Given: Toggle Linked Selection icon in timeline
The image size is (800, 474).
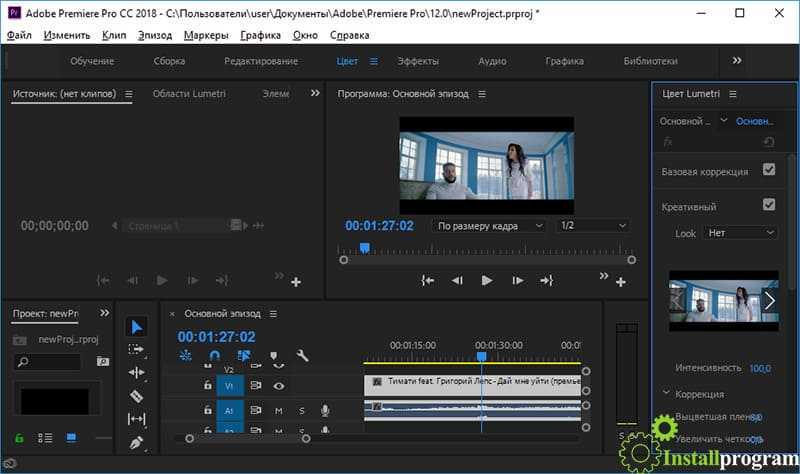Looking at the screenshot, I should click(x=244, y=356).
